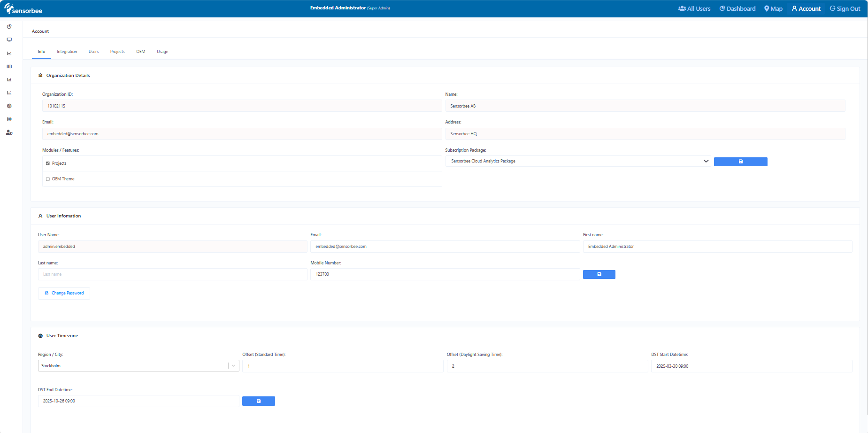Click the monitor icon in sidebar
Screen dimensions: 868x433
click(x=9, y=40)
